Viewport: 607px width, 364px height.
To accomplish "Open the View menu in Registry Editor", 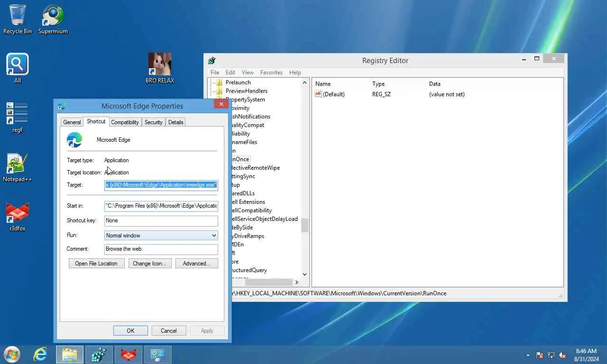I will (x=248, y=73).
